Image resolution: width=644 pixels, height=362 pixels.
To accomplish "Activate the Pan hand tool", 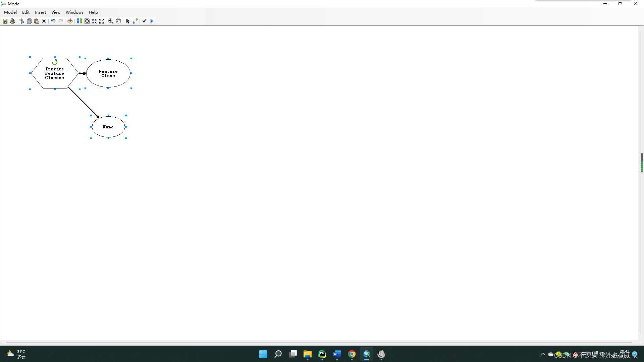I will coord(118,21).
